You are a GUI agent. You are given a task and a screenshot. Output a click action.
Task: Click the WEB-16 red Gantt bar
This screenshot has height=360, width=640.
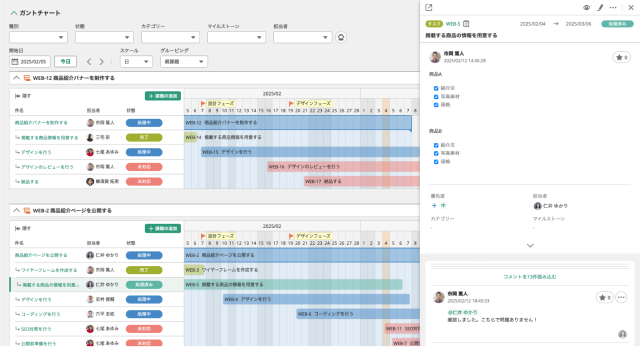click(344, 167)
